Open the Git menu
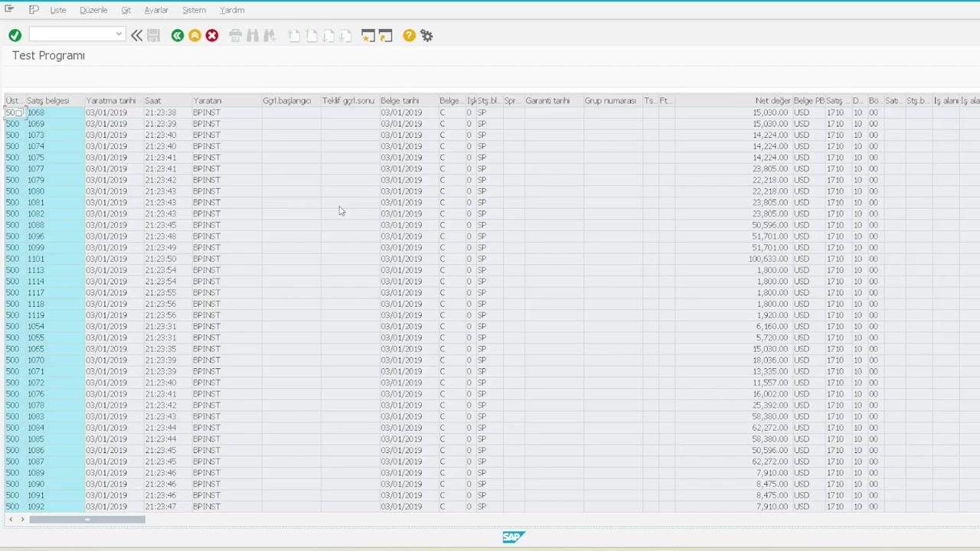The width and height of the screenshot is (980, 551). [x=126, y=10]
